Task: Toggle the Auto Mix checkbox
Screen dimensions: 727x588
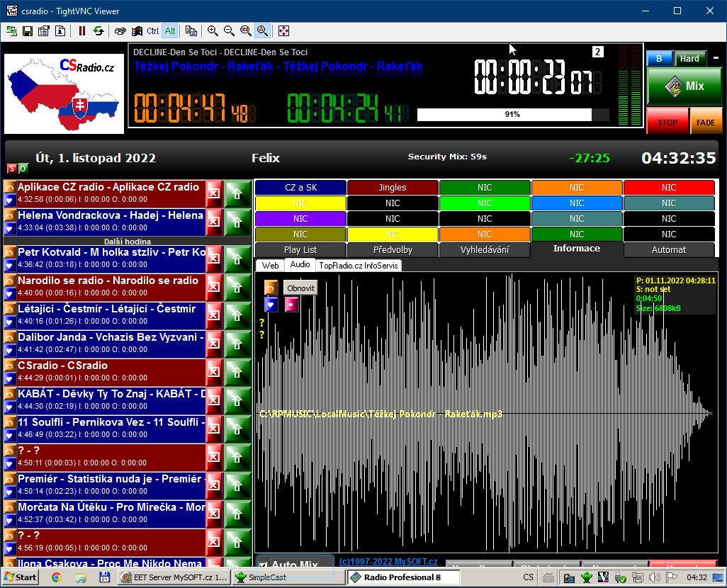Action: [x=263, y=565]
